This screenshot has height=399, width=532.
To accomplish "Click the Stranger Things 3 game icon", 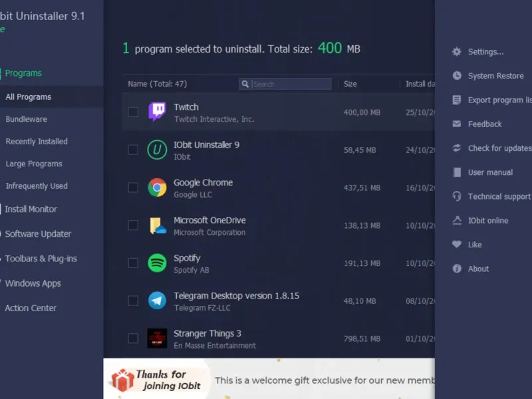I will click(157, 338).
